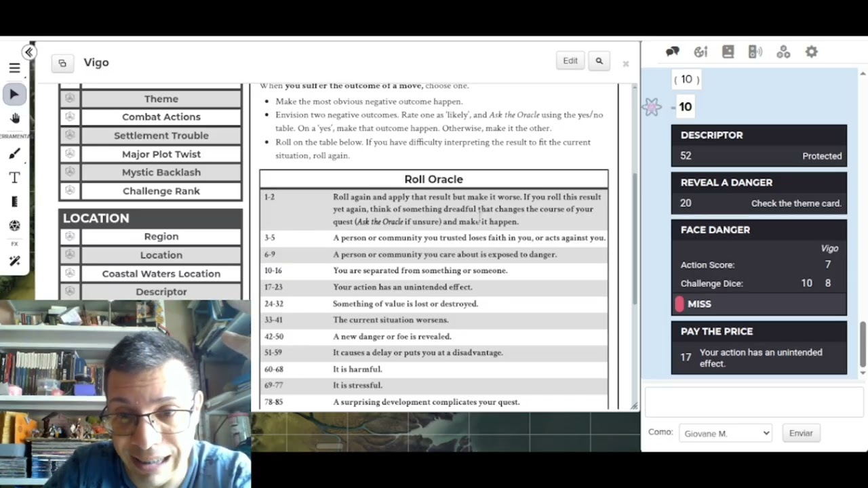Viewport: 868px width, 488px height.
Task: Click the icon beside Settlement Trouble
Action: 70,136
